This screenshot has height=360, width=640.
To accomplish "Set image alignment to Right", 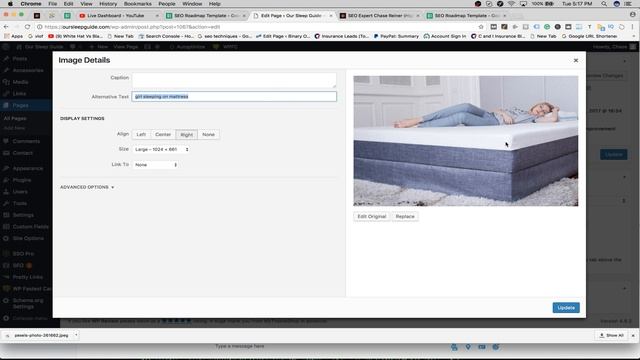I will (x=187, y=134).
